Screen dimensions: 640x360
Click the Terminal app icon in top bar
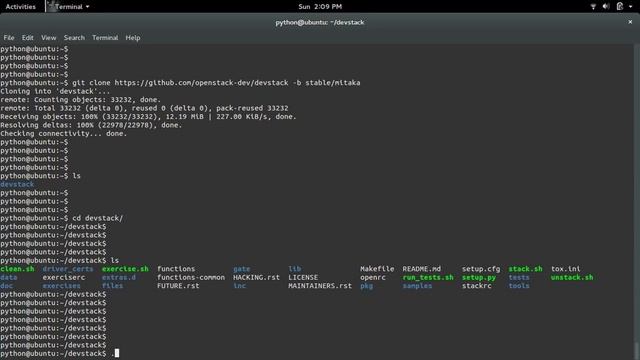(x=51, y=6)
